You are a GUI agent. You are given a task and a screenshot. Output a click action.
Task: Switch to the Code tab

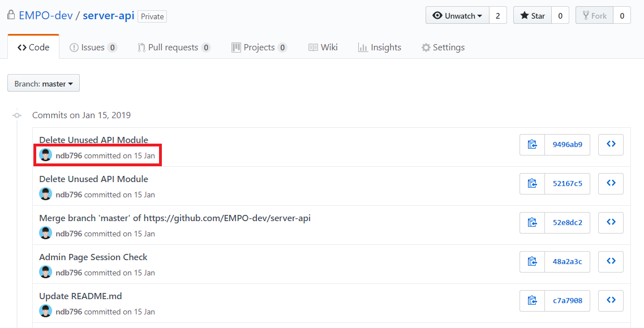coord(33,47)
